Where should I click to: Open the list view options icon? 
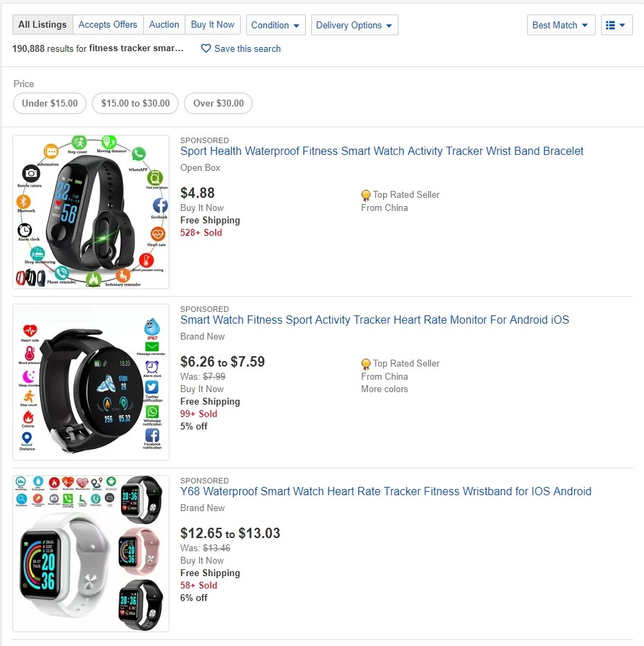(x=616, y=25)
